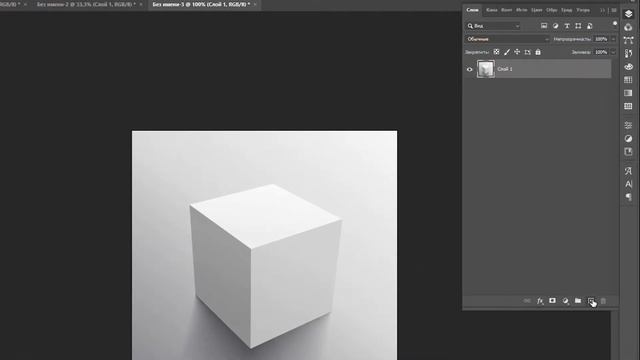Open the Gradients dock icon
Viewport: 640px width, 360px height.
(628, 93)
